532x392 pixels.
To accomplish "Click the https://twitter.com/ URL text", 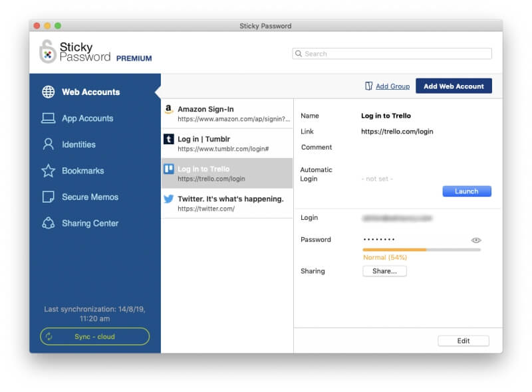I will (x=206, y=209).
